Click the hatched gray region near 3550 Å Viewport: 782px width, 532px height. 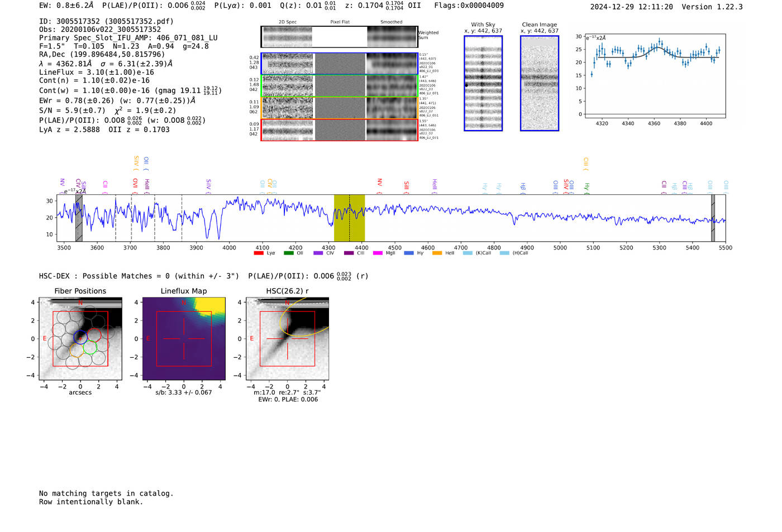[79, 218]
